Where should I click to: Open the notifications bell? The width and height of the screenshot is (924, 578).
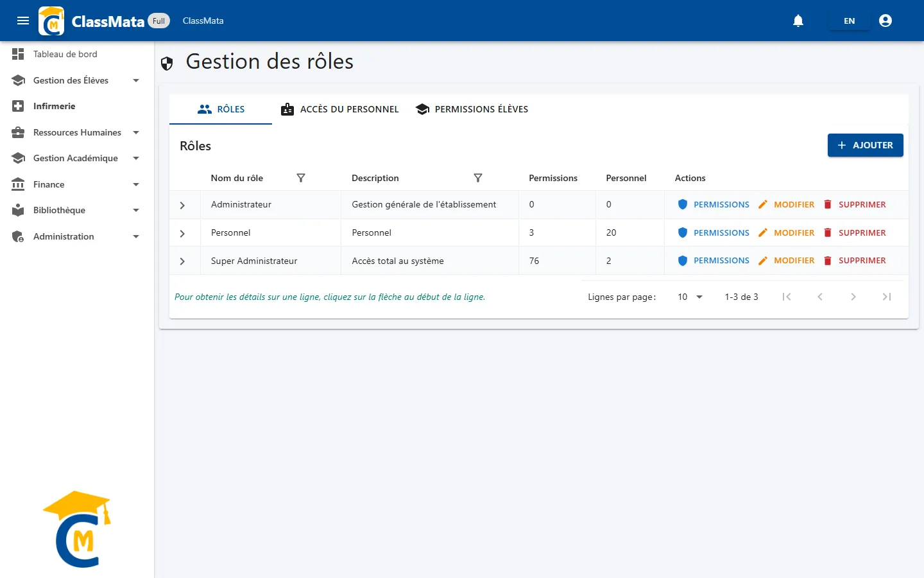point(798,21)
